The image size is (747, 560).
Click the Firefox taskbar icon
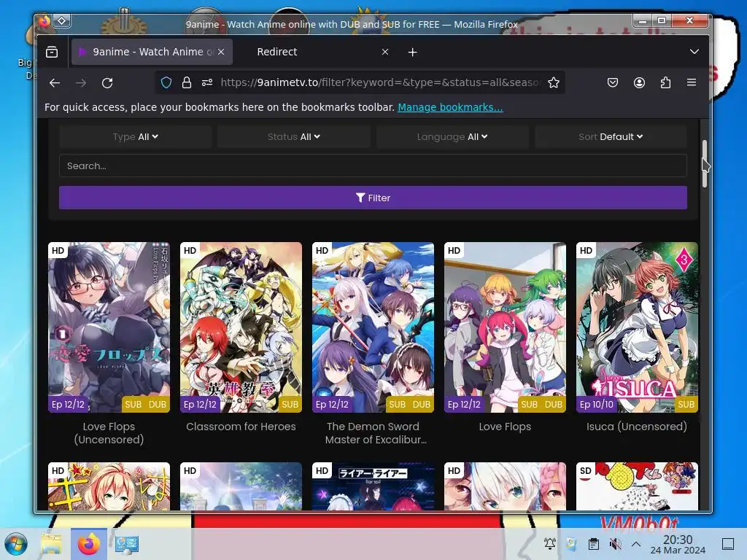click(x=88, y=544)
